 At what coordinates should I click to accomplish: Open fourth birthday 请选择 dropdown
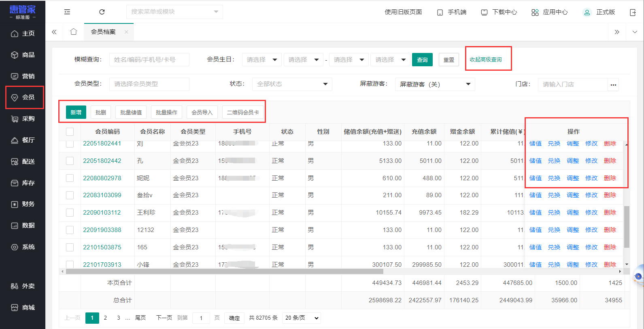click(x=390, y=60)
